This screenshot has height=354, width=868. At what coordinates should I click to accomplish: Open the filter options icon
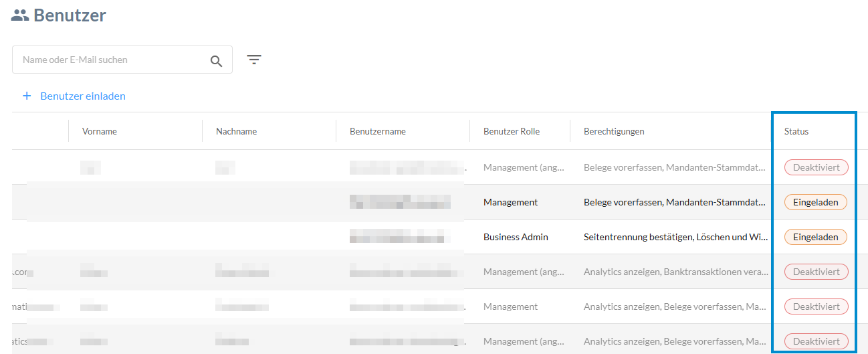(x=254, y=60)
